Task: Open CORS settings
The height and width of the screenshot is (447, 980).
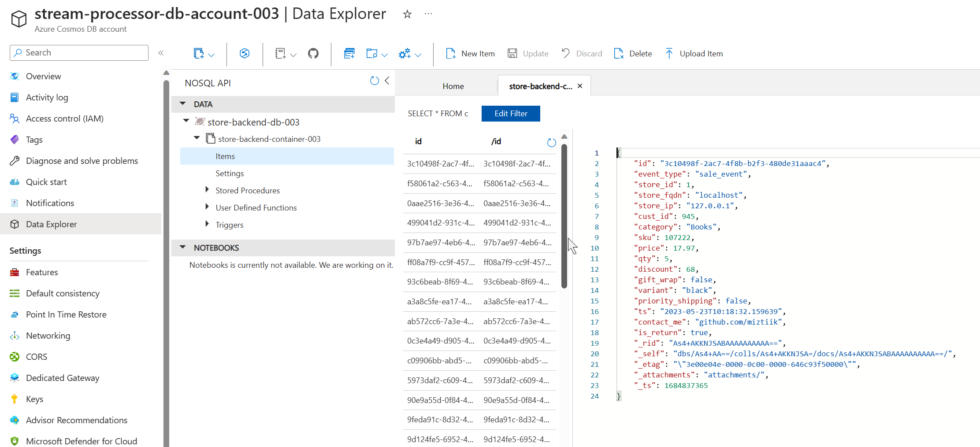Action: click(36, 357)
